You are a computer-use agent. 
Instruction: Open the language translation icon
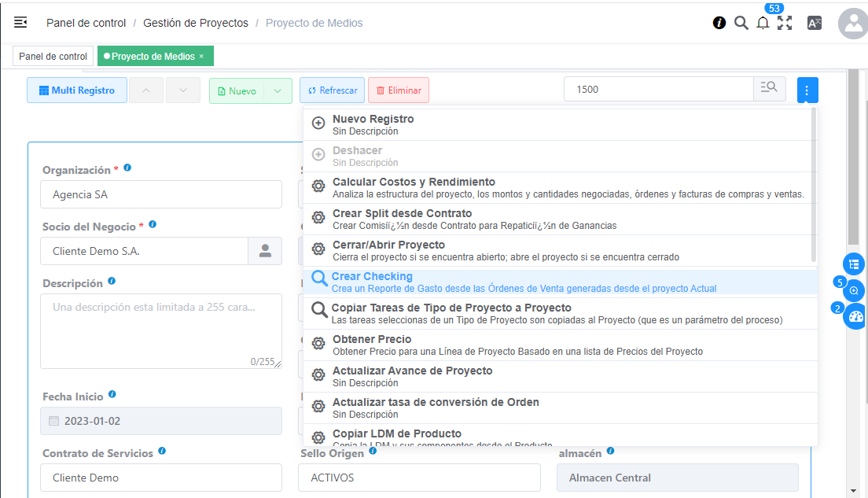click(815, 23)
